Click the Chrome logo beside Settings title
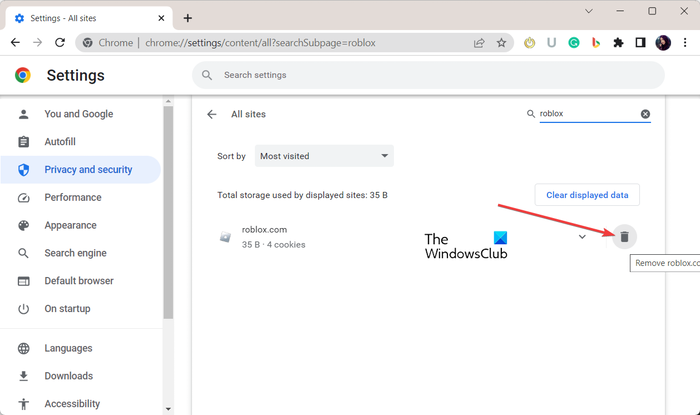700x415 pixels. [x=23, y=75]
